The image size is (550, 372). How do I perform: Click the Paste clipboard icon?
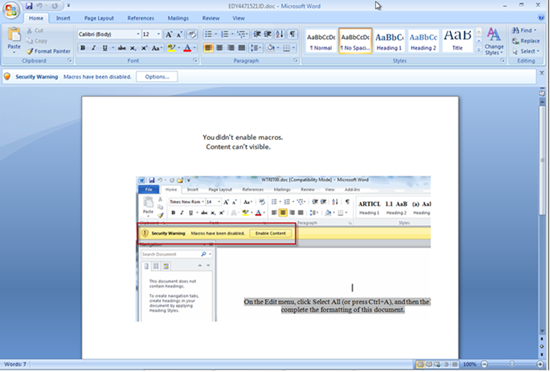pos(14,35)
